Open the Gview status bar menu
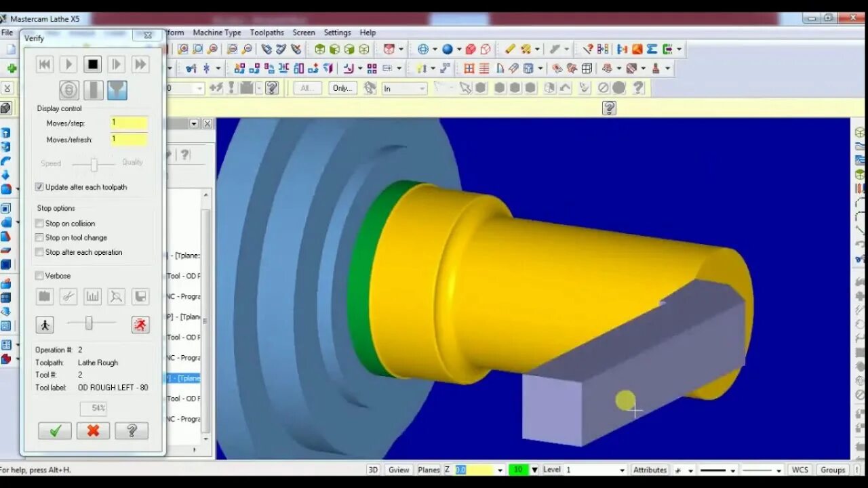This screenshot has height=488, width=868. tap(399, 470)
